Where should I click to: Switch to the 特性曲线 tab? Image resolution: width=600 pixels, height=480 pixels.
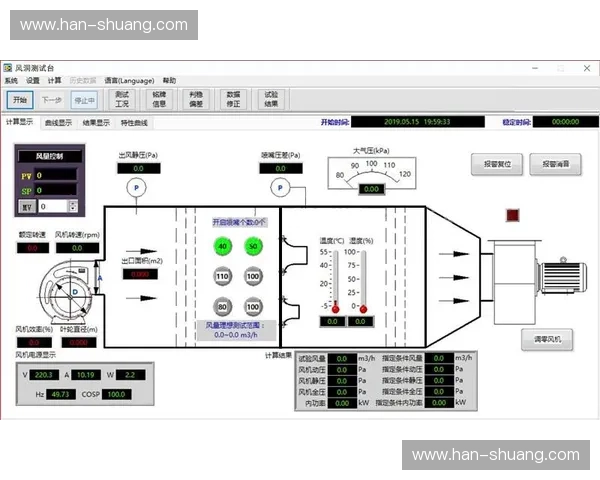134,123
